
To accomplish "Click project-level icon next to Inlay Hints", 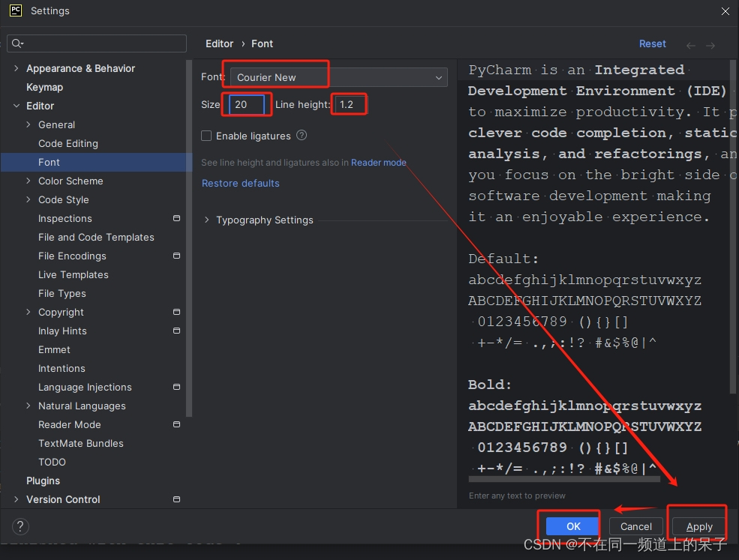I will point(177,331).
